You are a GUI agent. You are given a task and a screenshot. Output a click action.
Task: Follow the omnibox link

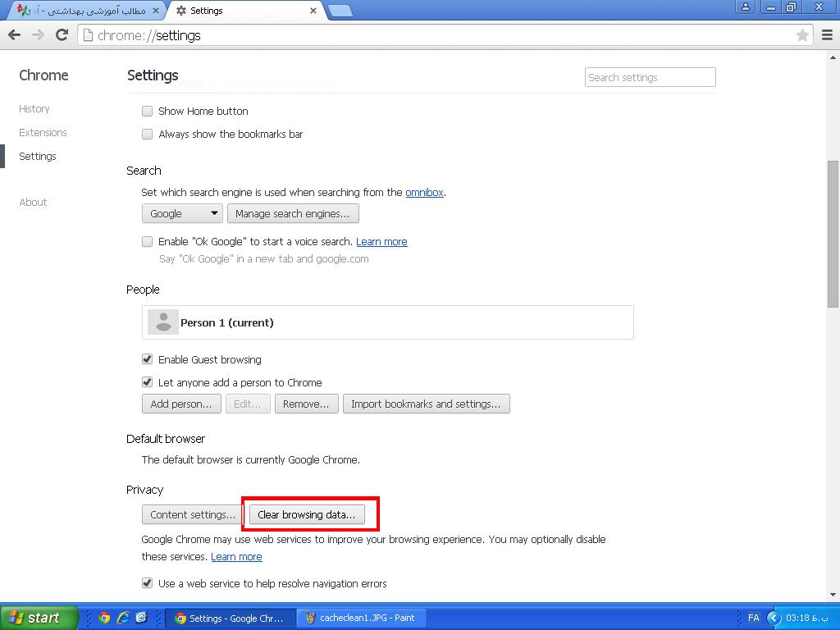tap(424, 192)
